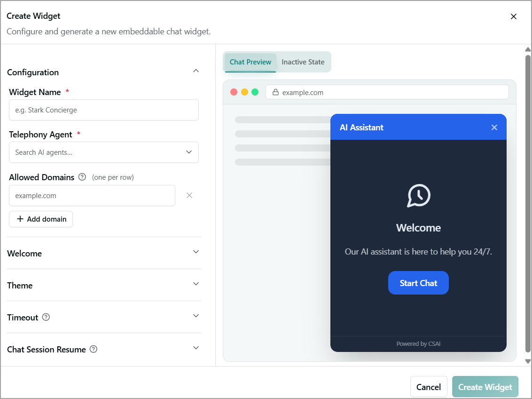Screen dimensions: 532x399
Task: Click the Allowed Domains help icon
Action: (82, 177)
